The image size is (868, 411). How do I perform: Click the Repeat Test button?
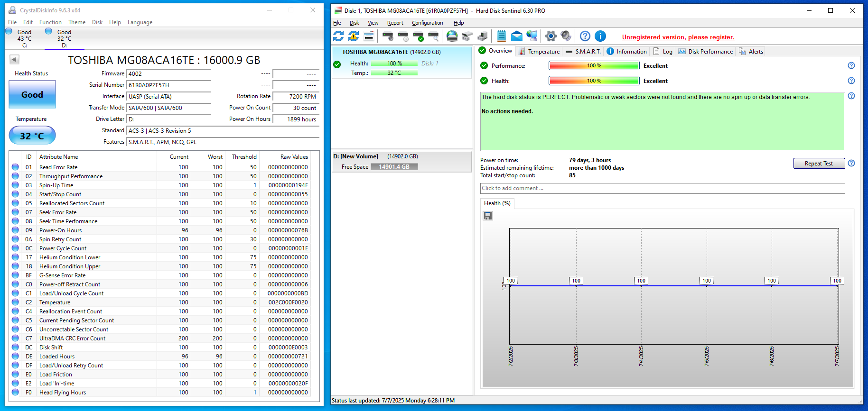pos(819,163)
